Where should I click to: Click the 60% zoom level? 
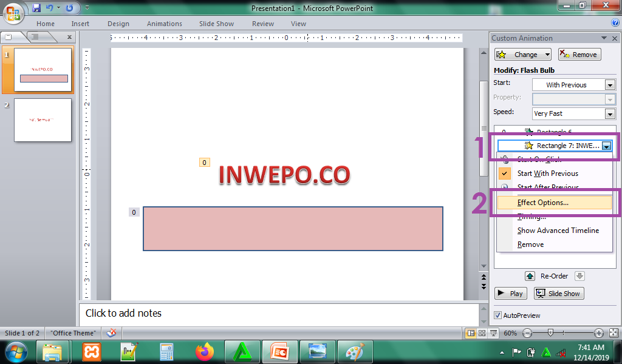510,333
